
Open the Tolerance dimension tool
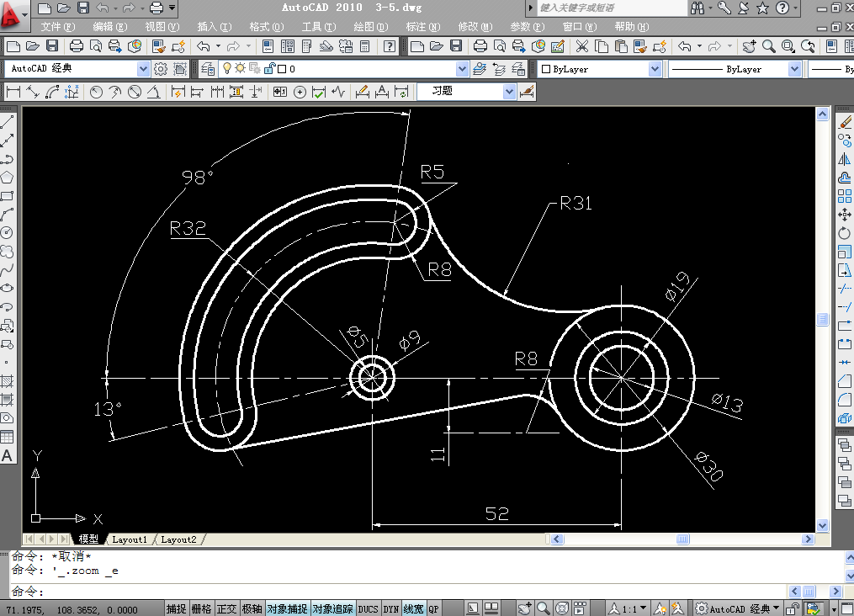[280, 92]
